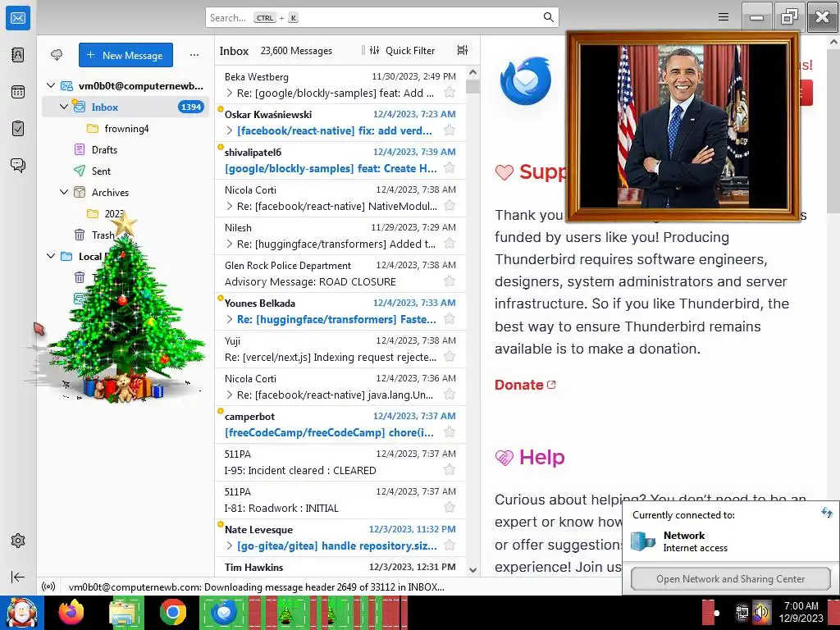This screenshot has height=630, width=840.
Task: Open the Mail space icon
Action: pos(18,18)
